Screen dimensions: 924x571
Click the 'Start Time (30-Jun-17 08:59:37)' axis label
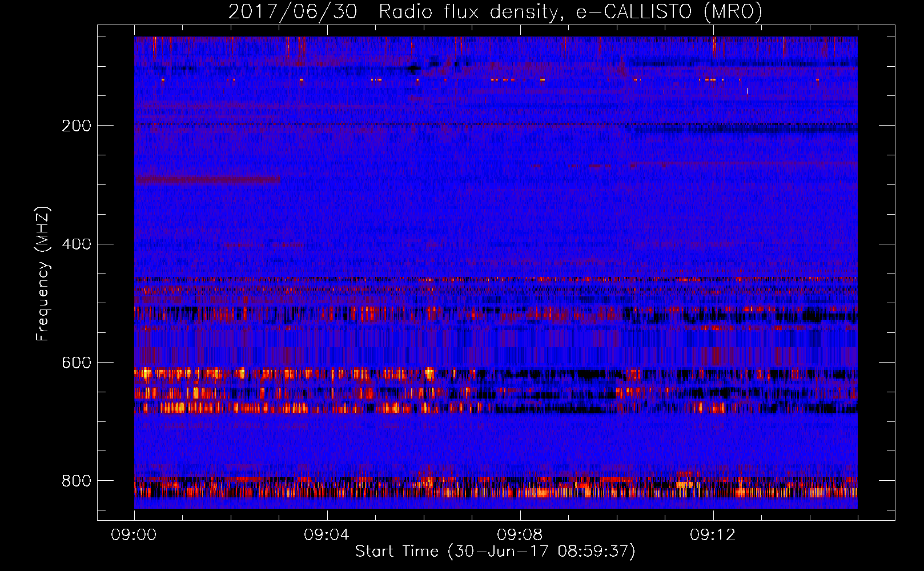coord(495,552)
